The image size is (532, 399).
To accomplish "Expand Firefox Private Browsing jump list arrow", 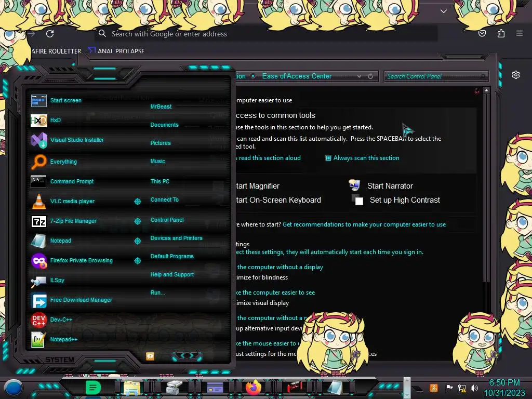I will pos(137,261).
